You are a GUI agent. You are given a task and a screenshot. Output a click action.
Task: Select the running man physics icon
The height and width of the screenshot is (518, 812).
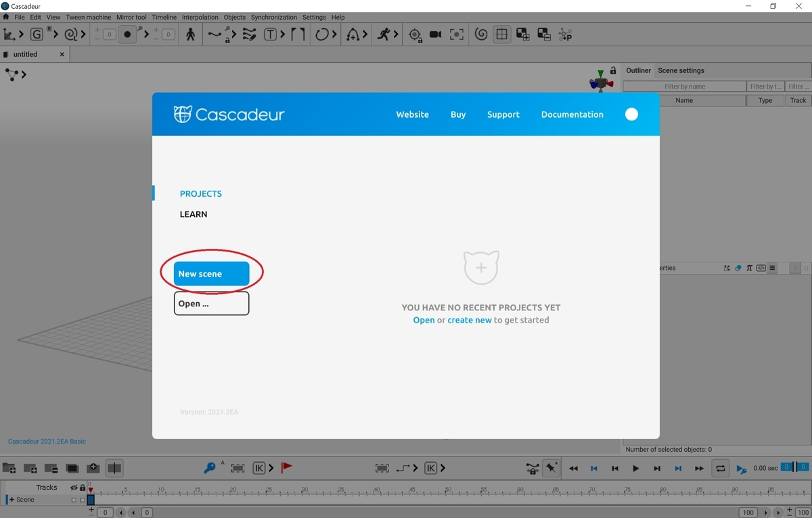click(384, 34)
